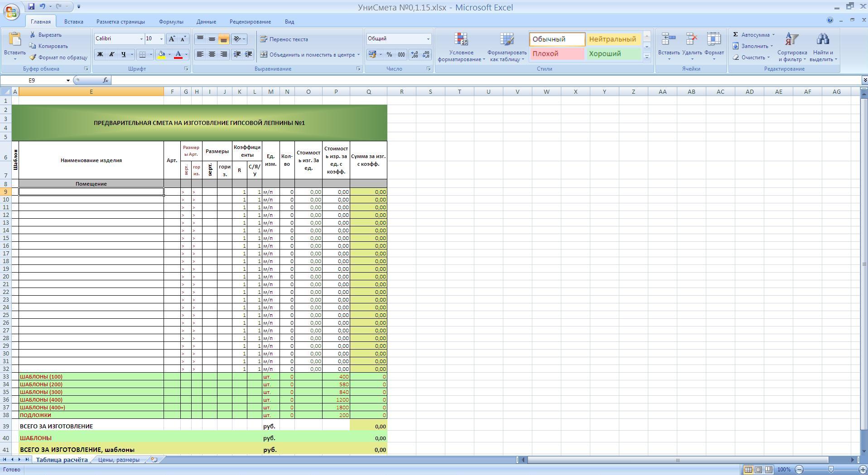Switch to the Формулы ribbon tab
The height and width of the screenshot is (475, 868).
pyautogui.click(x=171, y=22)
